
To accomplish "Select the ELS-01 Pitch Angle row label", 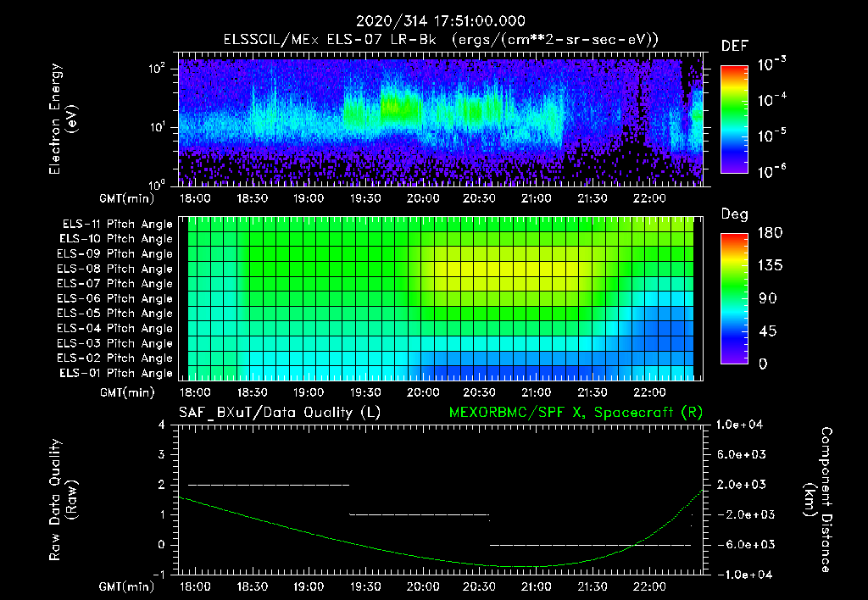I will [116, 373].
